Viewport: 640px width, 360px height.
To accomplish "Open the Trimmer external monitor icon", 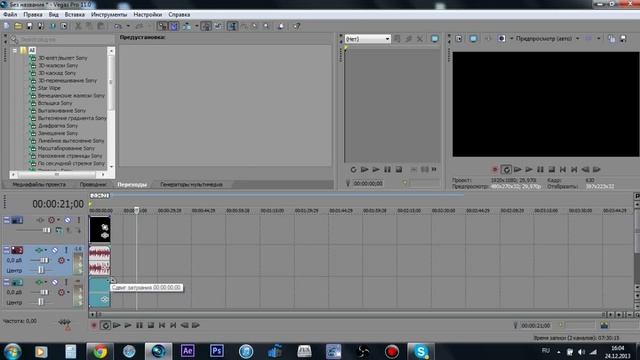I will click(435, 39).
